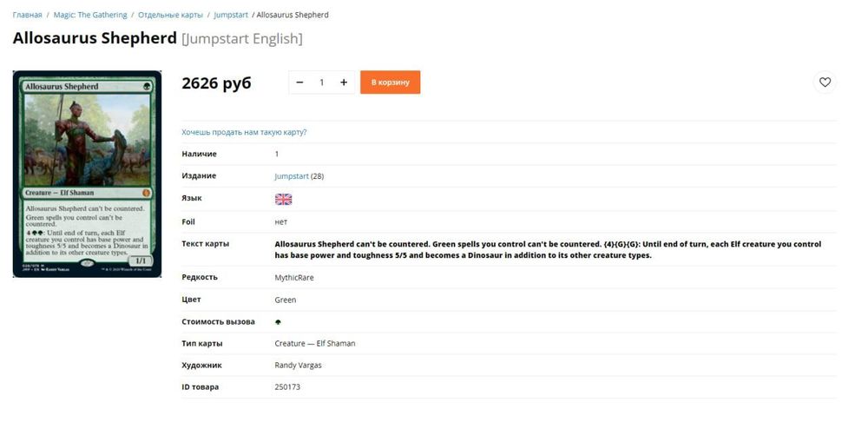This screenshot has height=422, width=868.
Task: Click the 2626 руб price
Action: point(216,83)
